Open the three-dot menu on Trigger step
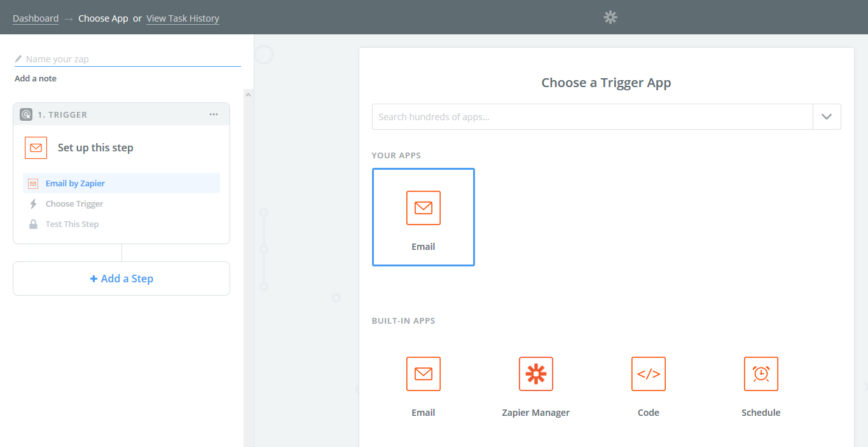 click(x=214, y=114)
